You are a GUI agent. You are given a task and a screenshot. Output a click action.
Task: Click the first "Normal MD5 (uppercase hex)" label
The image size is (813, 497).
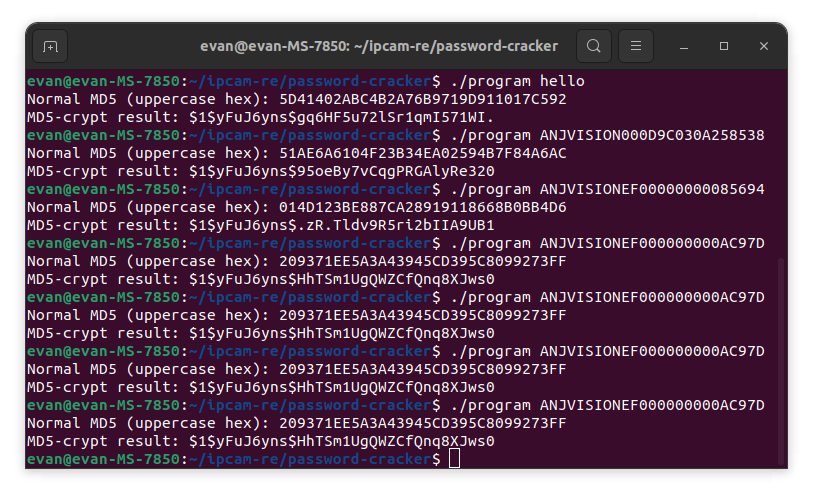click(145, 99)
